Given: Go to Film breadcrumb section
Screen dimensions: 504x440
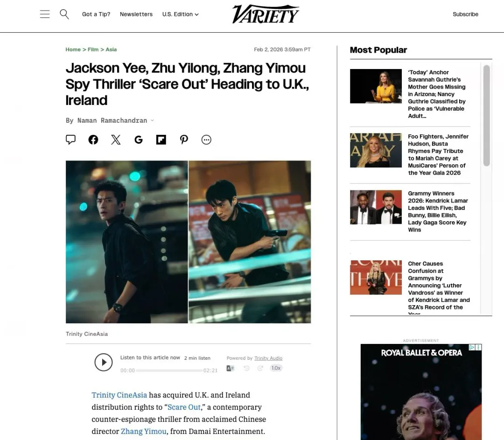Looking at the screenshot, I should tap(93, 49).
